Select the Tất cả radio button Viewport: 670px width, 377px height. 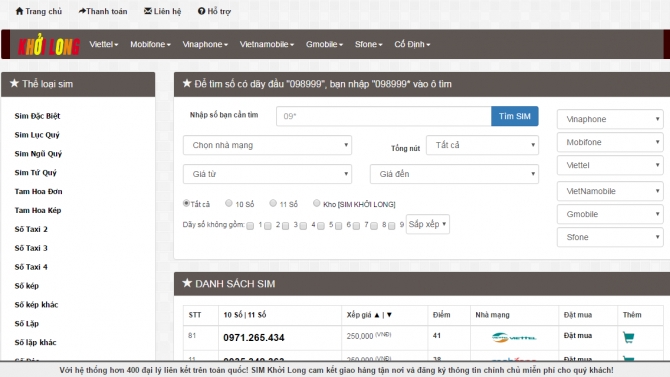[x=186, y=203]
